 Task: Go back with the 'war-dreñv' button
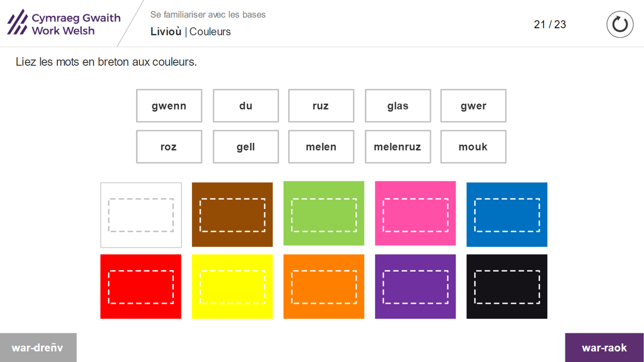coord(38,348)
